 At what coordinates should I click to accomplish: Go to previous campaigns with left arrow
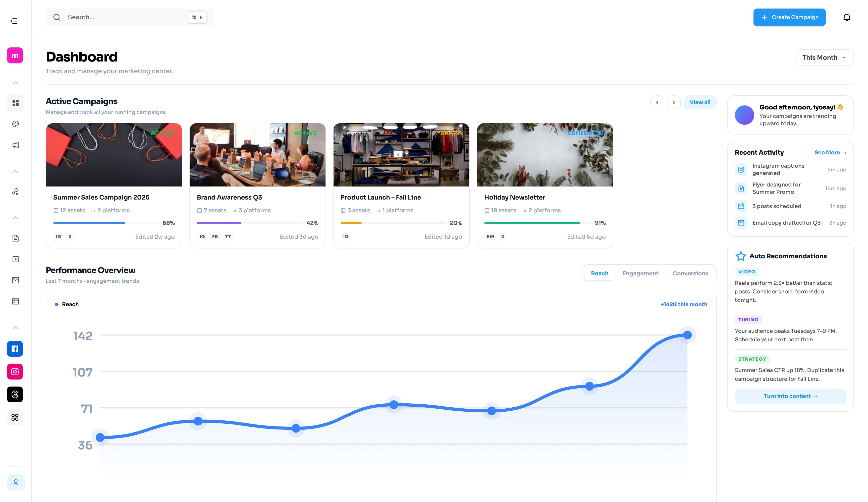(657, 102)
